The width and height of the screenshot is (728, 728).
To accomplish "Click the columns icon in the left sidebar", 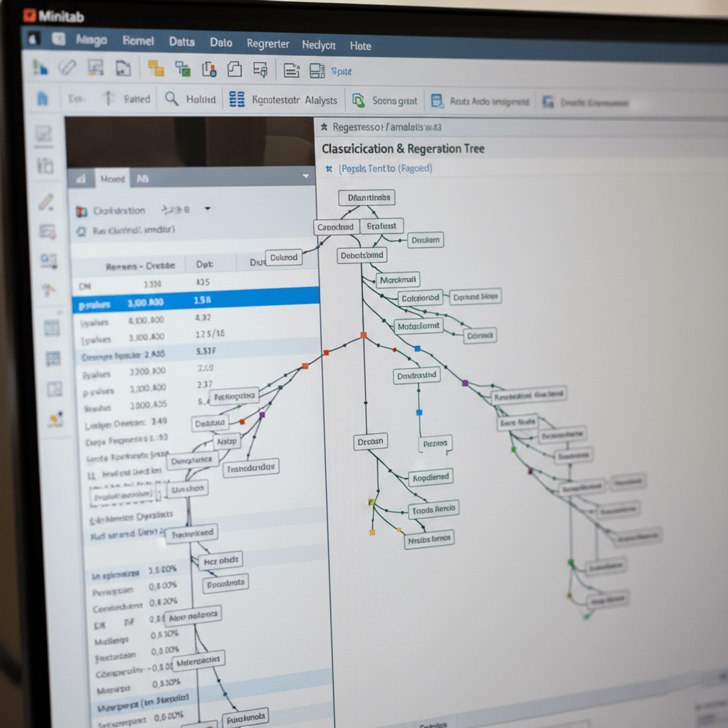I will click(45, 166).
